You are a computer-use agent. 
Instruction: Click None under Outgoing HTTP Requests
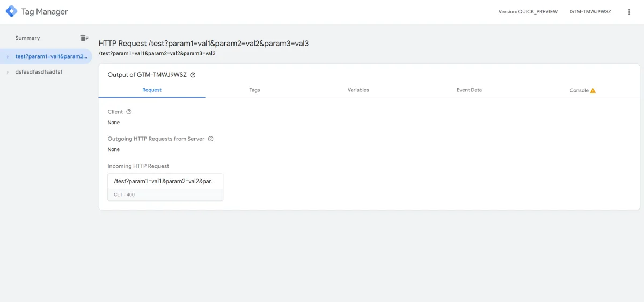point(114,149)
